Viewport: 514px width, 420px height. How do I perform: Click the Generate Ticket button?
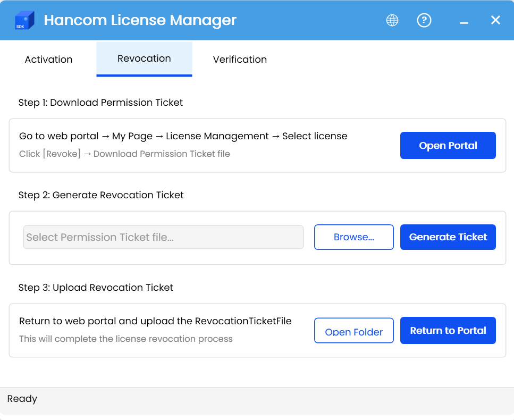click(448, 237)
